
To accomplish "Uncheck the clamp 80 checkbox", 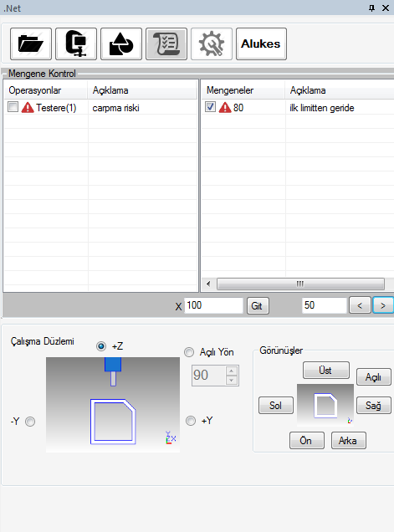I will click(210, 107).
